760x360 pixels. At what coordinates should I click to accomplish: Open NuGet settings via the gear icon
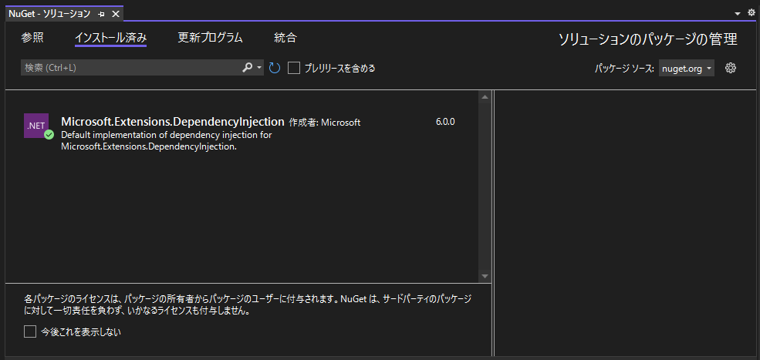[730, 68]
